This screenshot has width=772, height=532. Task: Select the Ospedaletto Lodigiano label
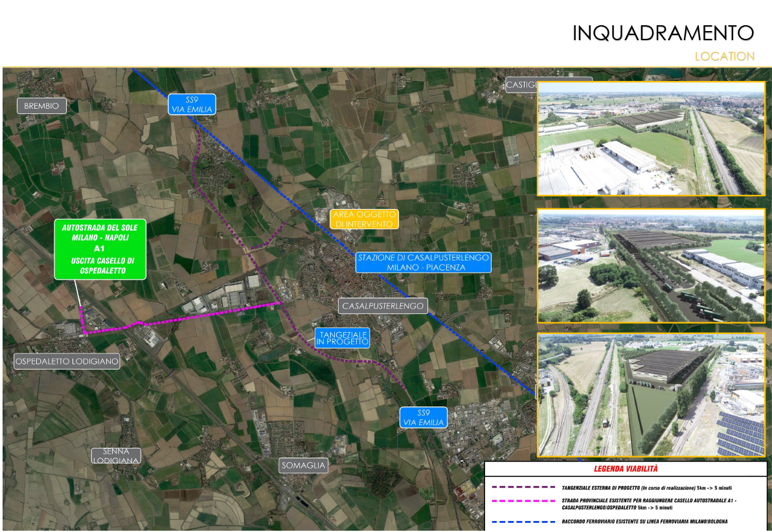67,361
